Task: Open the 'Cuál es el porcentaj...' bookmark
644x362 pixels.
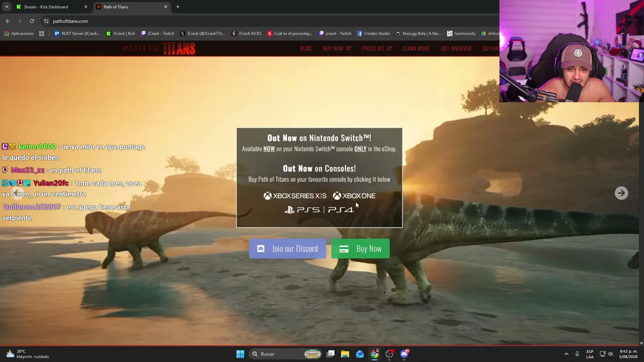Action: coord(290,34)
